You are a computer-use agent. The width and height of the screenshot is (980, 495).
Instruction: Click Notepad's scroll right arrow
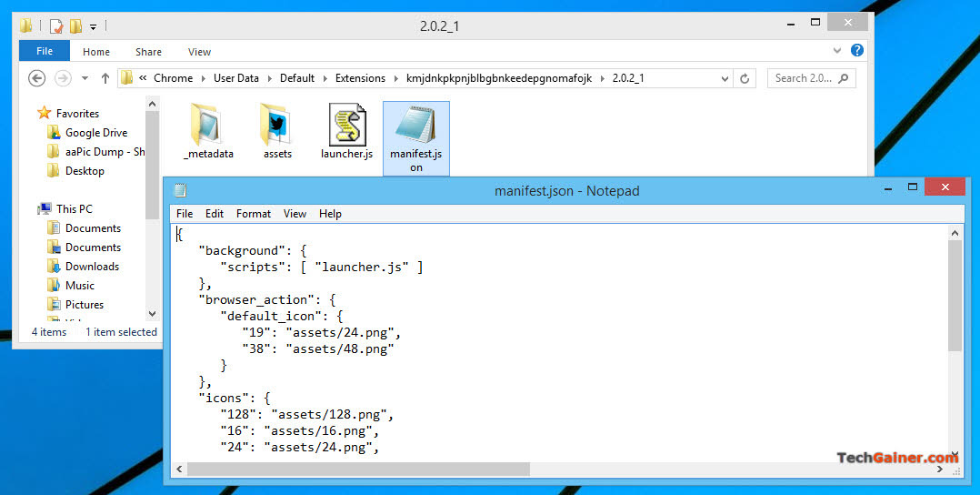(941, 469)
